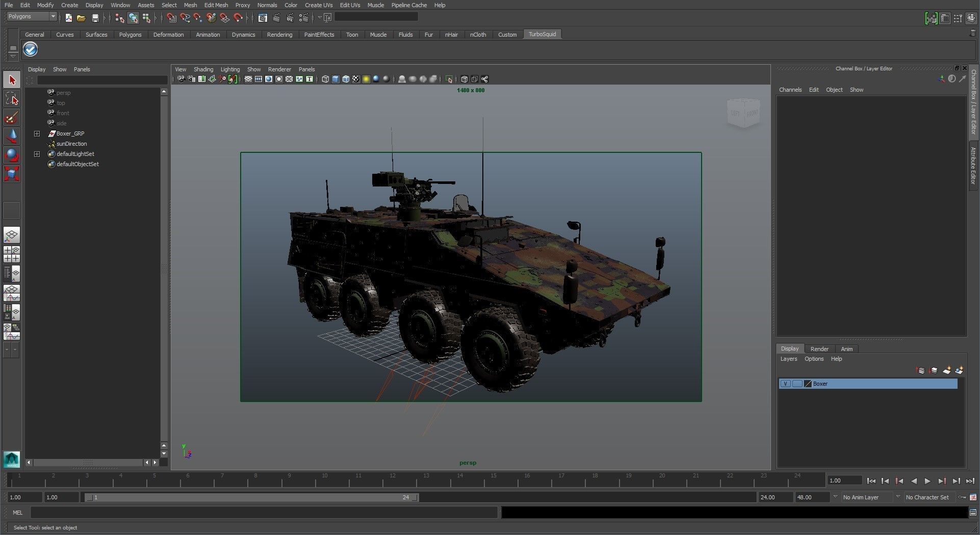The width and height of the screenshot is (980, 535).
Task: Toggle the viewport resolution gate
Action: pos(269,79)
